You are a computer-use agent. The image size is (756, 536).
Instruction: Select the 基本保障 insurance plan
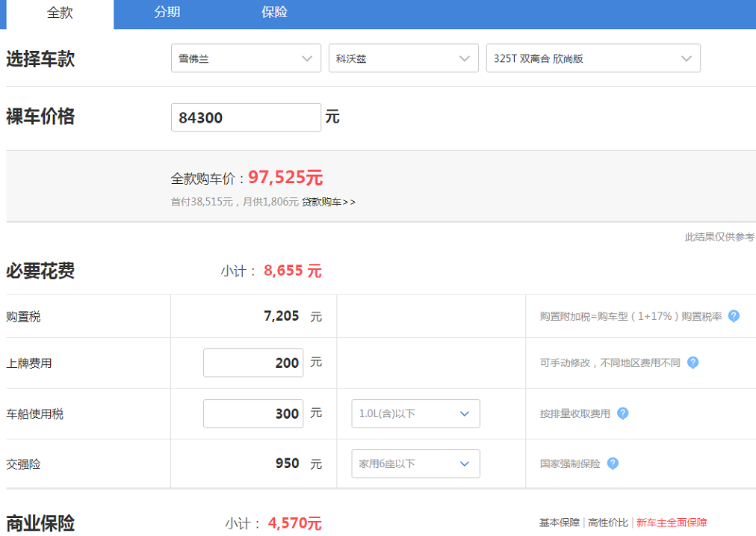click(560, 523)
